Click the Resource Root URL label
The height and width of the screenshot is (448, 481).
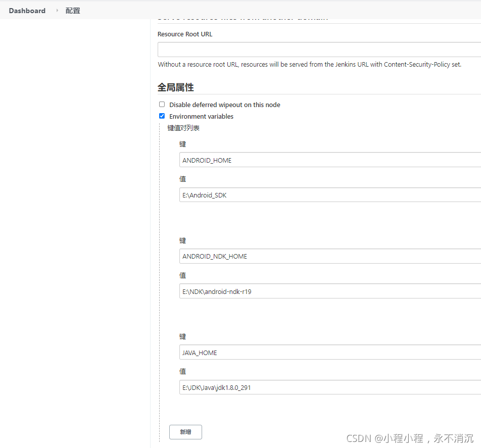pos(185,34)
